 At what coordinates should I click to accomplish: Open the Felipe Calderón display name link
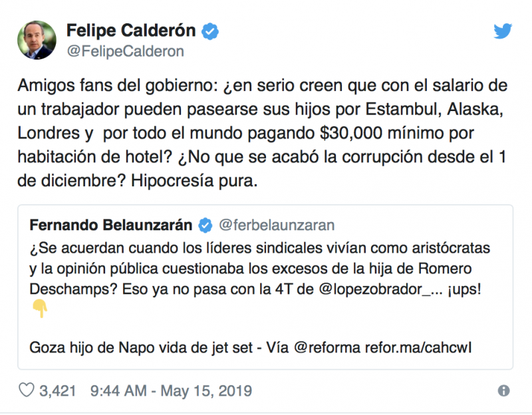[x=131, y=31]
